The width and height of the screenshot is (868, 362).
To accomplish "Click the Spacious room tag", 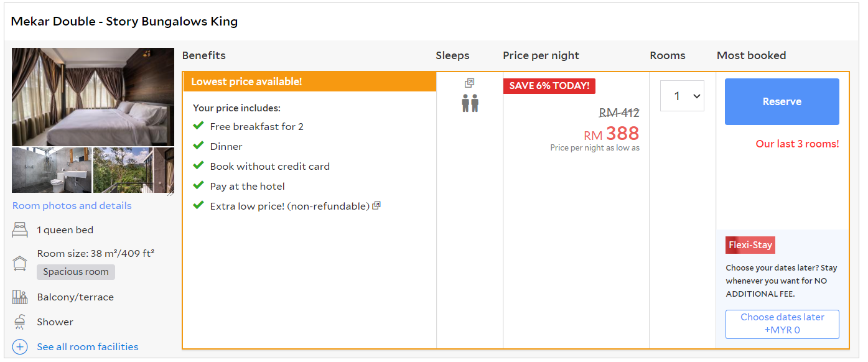I will point(76,272).
